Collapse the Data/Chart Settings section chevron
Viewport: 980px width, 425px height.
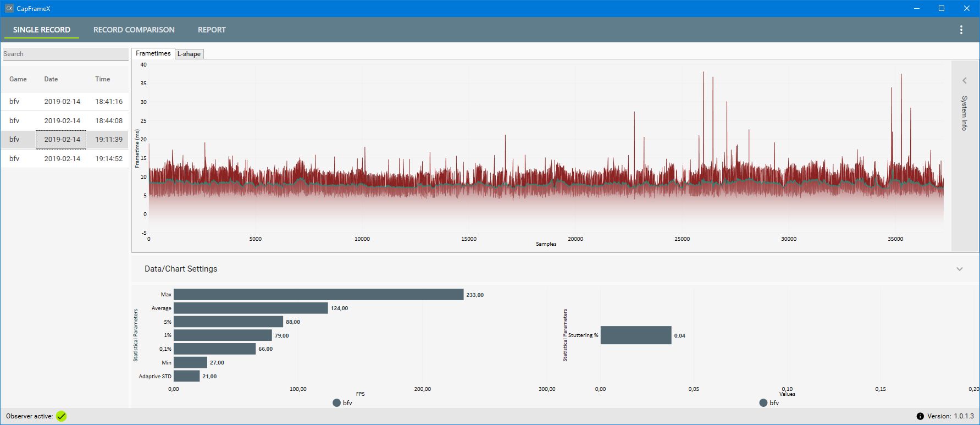pyautogui.click(x=959, y=269)
